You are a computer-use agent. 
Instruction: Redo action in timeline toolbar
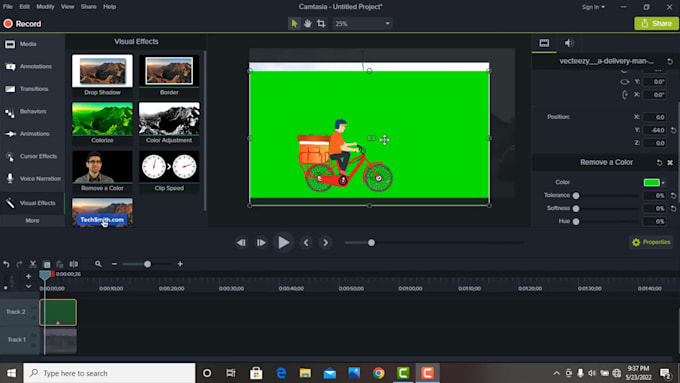tap(19, 264)
